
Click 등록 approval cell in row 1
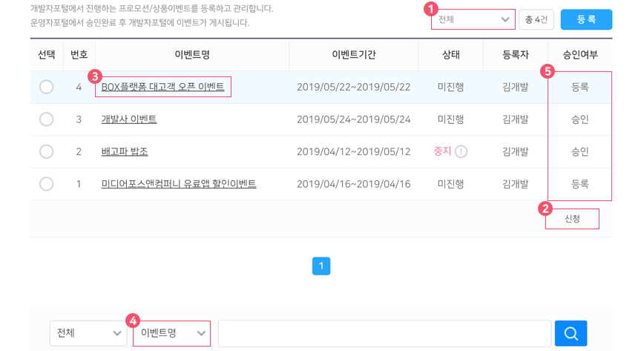click(x=580, y=184)
